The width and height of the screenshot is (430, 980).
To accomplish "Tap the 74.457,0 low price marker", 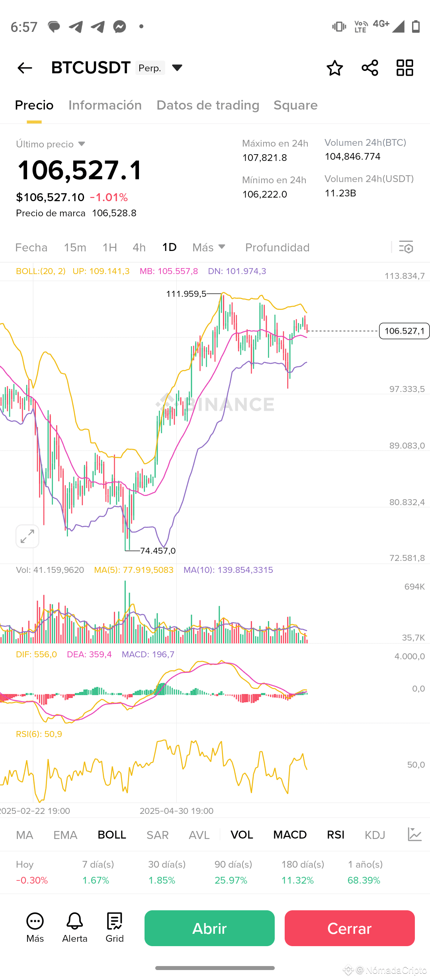I will click(158, 551).
